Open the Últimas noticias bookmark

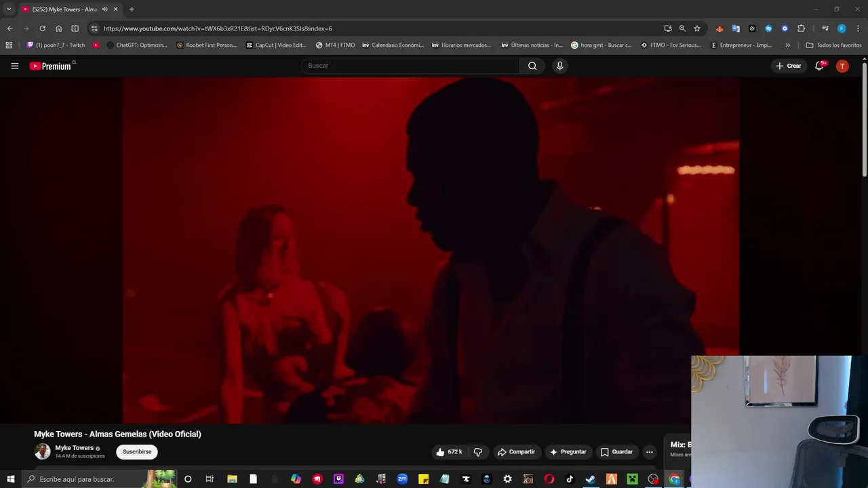point(532,45)
